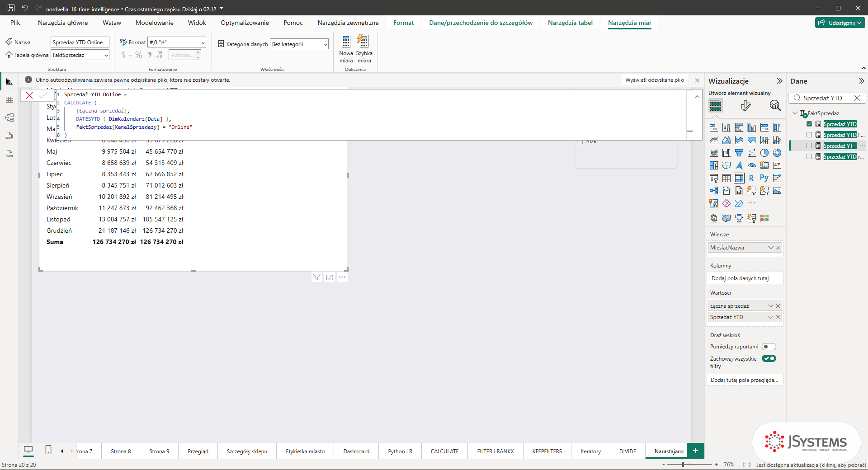
Task: Select the donut chart visual
Action: pos(777,153)
